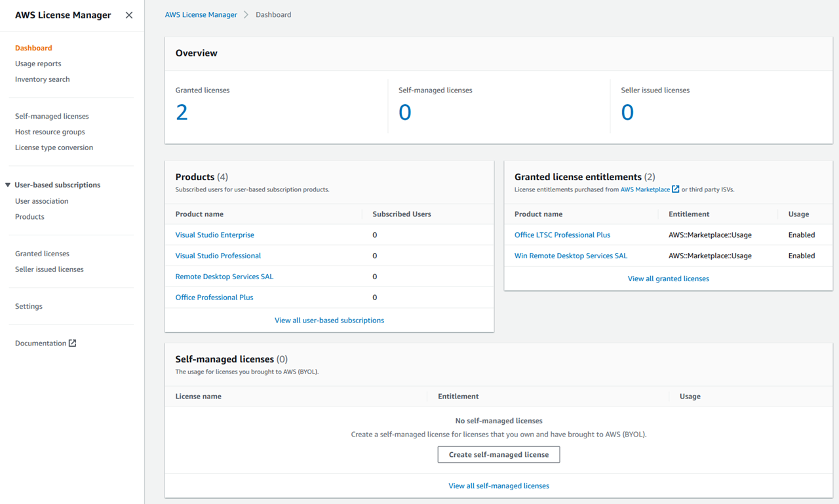The image size is (839, 504).
Task: Open Host resource groups
Action: (50, 131)
